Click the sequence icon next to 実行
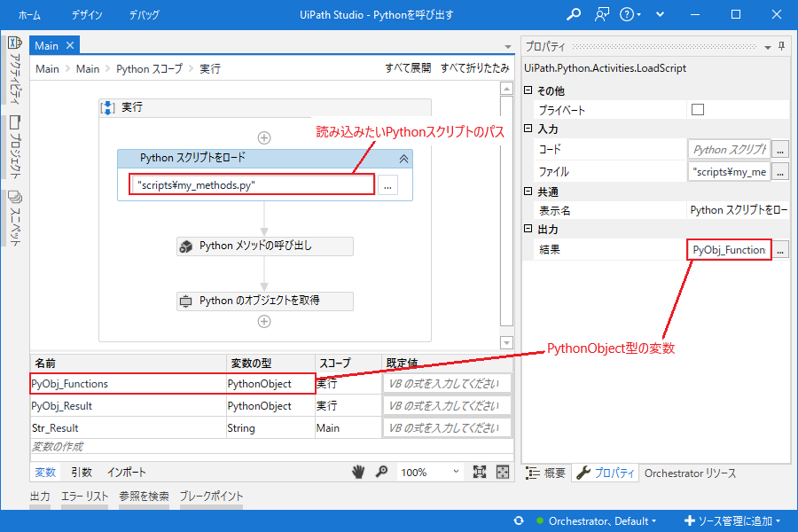 click(x=108, y=108)
